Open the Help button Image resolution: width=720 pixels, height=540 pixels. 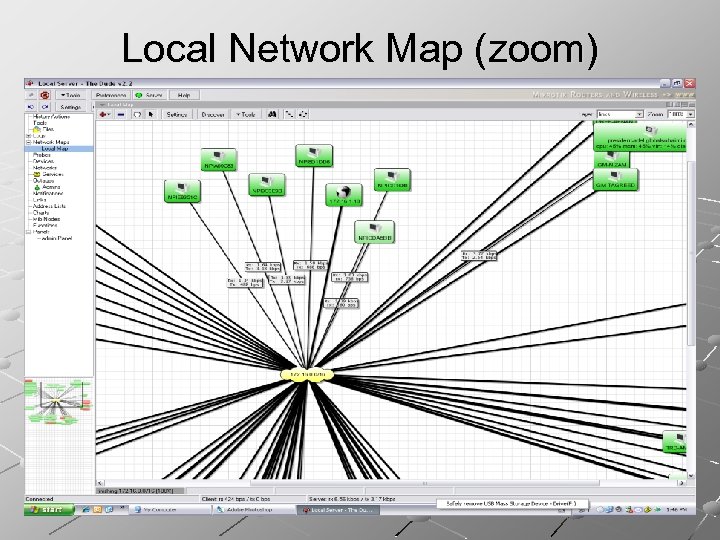(184, 95)
